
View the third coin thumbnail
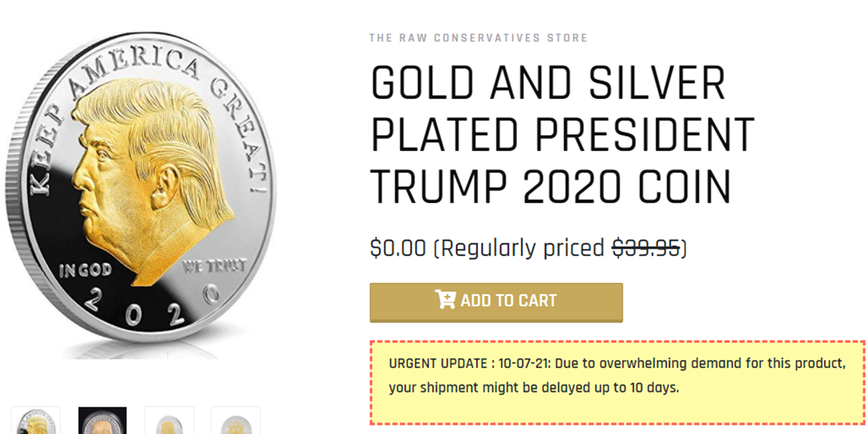pyautogui.click(x=169, y=421)
